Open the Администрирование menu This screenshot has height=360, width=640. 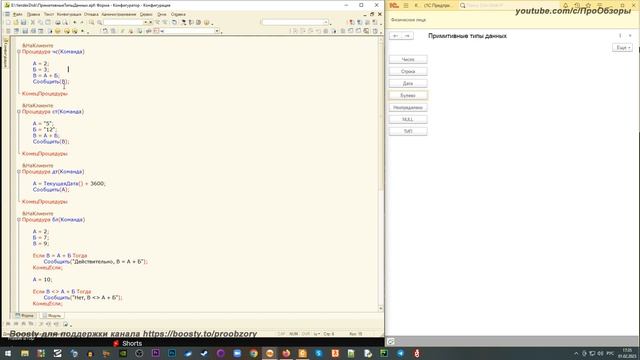click(x=119, y=14)
